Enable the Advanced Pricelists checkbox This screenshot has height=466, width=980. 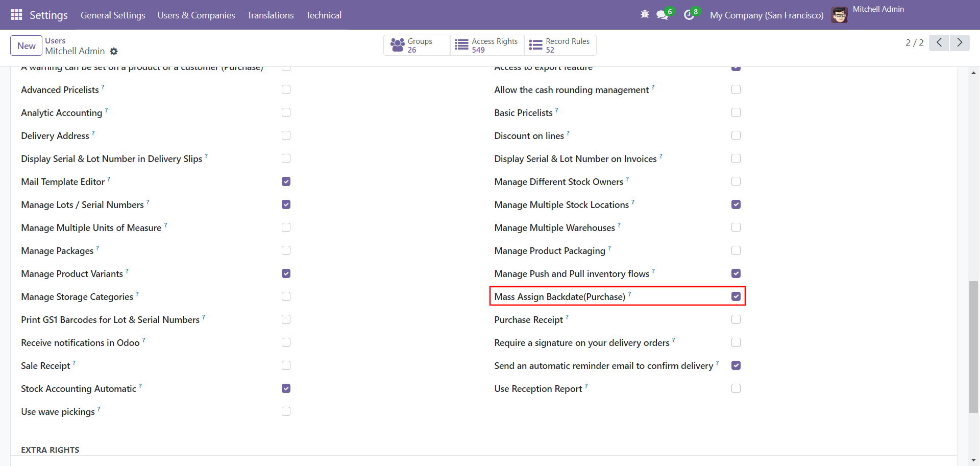286,89
